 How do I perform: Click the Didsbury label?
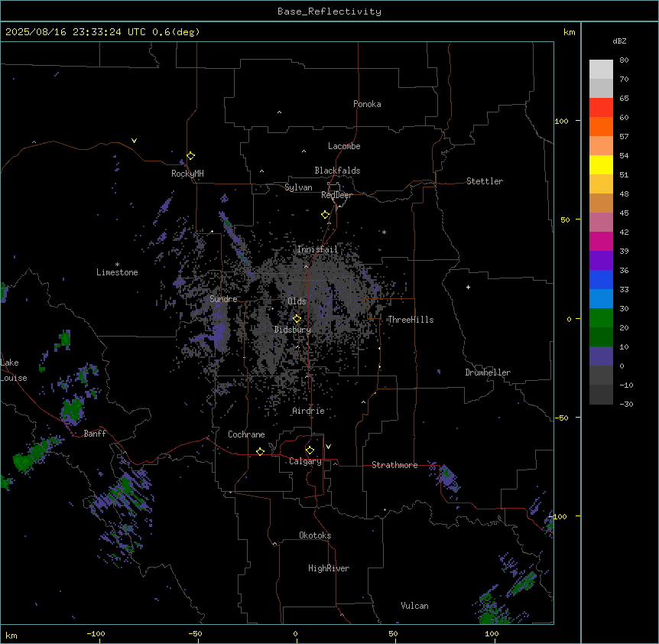click(x=293, y=330)
